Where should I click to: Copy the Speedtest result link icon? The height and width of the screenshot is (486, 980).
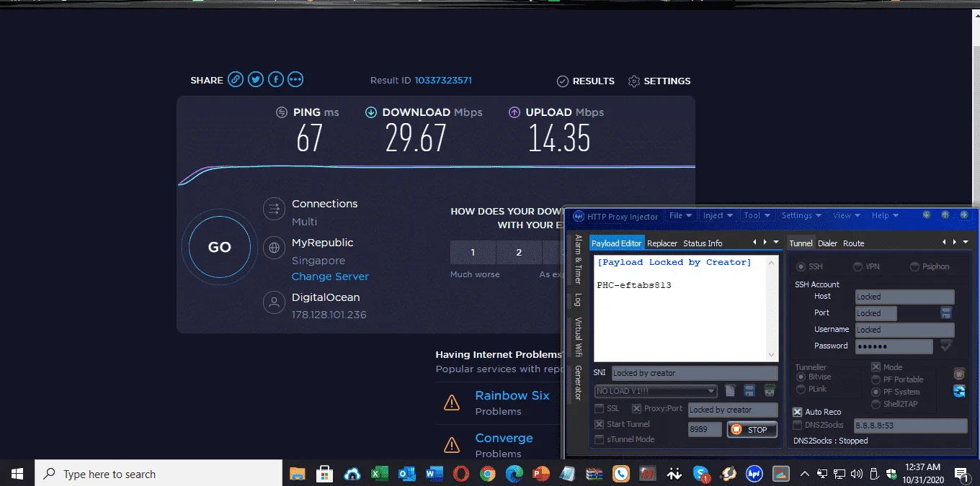[236, 80]
